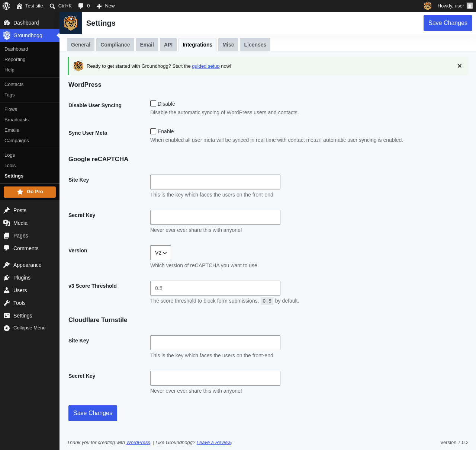Click the WordPress logo in admin bar
The height and width of the screenshot is (450, 476).
click(x=6, y=6)
